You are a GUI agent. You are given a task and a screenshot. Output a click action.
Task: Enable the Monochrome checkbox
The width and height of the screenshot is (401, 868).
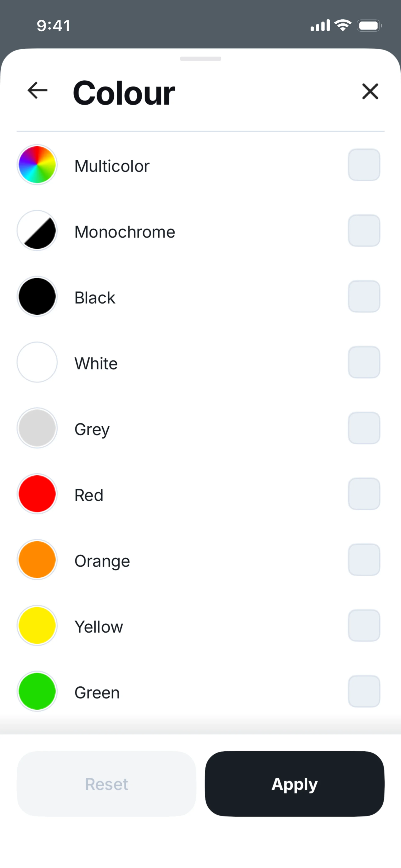click(x=364, y=231)
